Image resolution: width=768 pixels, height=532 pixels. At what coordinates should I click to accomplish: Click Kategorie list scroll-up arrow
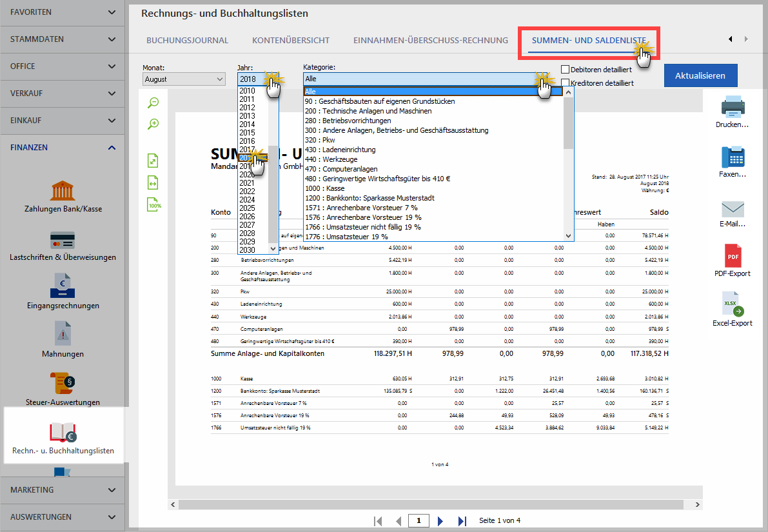click(x=568, y=92)
